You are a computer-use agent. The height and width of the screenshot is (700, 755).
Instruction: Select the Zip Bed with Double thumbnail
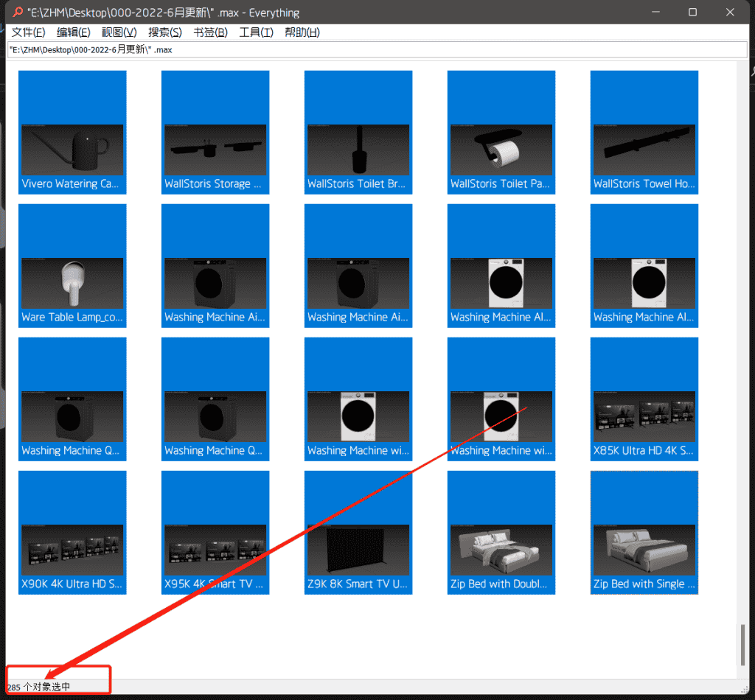pos(501,533)
